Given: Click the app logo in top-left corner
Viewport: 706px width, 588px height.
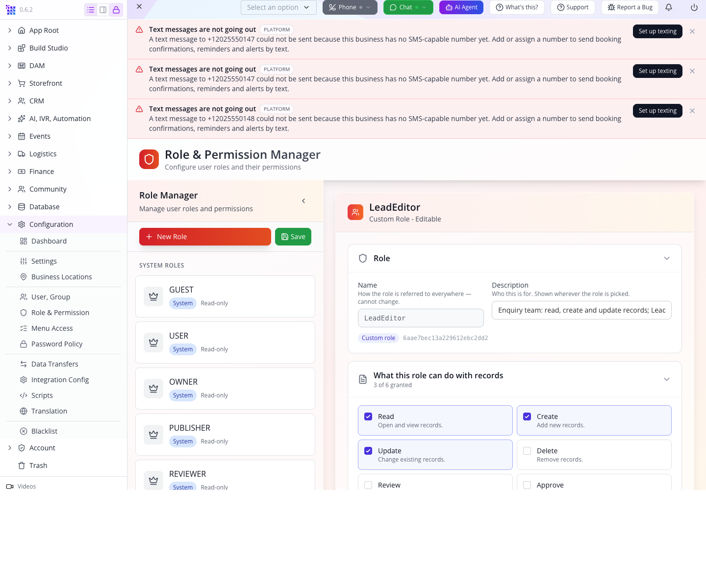Looking at the screenshot, I should click(x=10, y=10).
